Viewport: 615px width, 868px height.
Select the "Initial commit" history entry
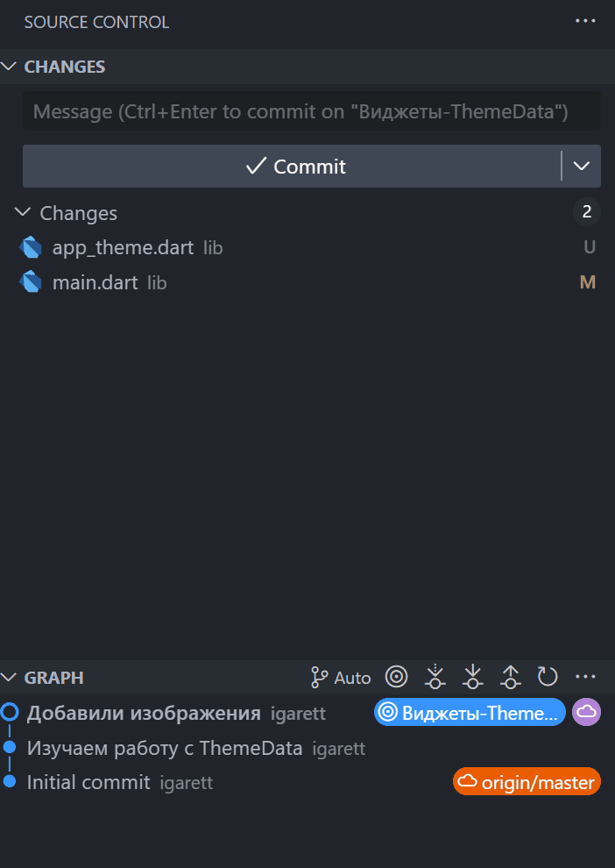[88, 782]
